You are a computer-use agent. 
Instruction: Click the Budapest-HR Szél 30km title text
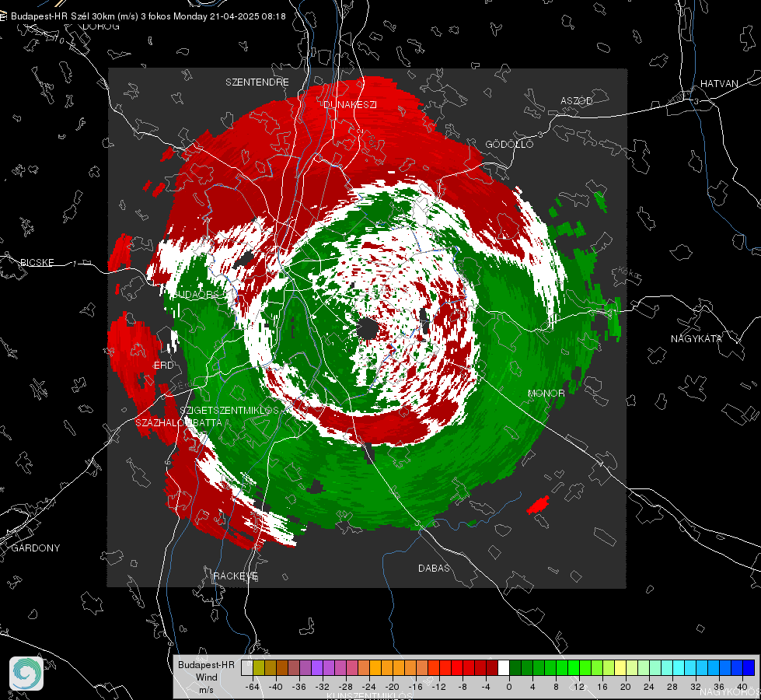click(62, 16)
